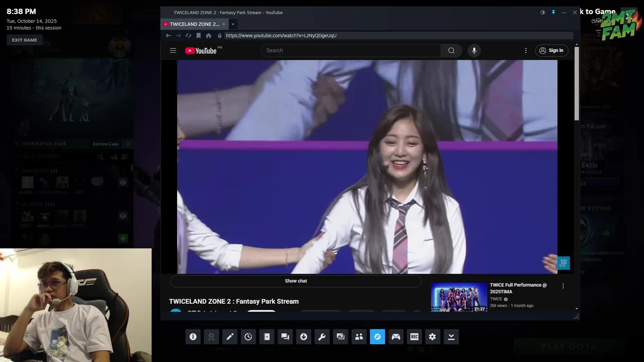Open the YouTube hamburger guide menu
Image resolution: width=644 pixels, height=362 pixels.
pyautogui.click(x=173, y=50)
